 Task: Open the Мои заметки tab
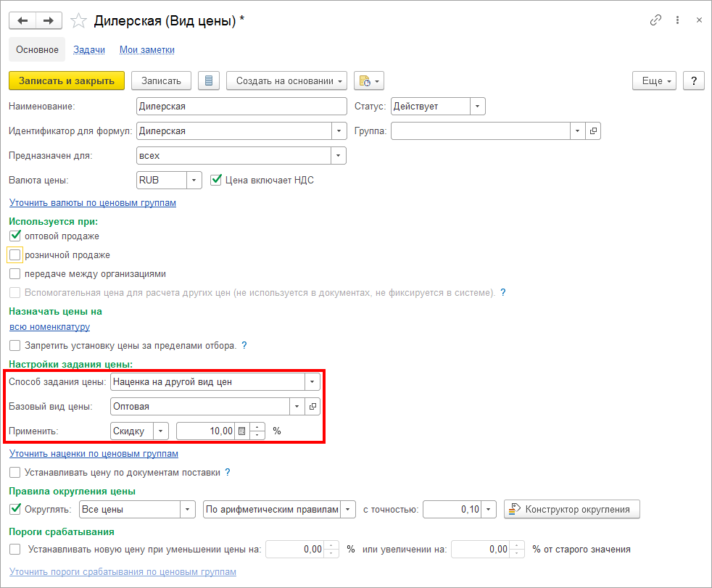tap(146, 50)
